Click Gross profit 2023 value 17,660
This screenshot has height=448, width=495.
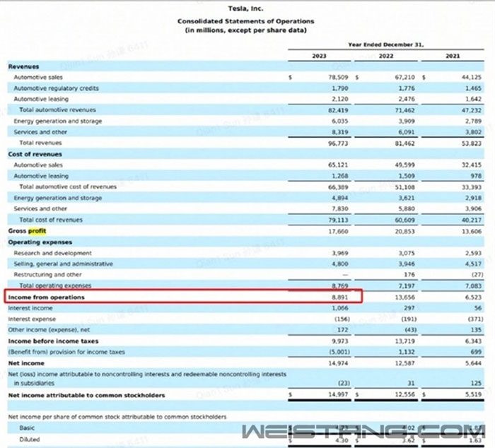pyautogui.click(x=338, y=232)
